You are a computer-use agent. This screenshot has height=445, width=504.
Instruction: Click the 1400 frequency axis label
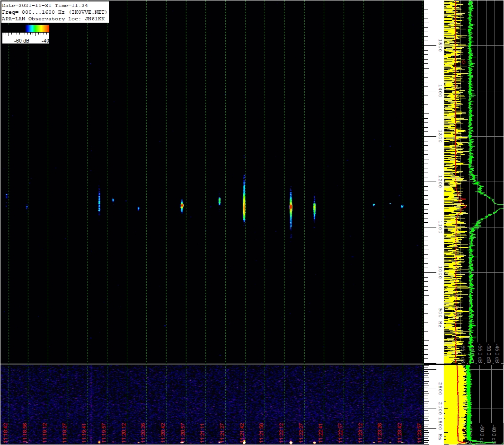point(440,91)
